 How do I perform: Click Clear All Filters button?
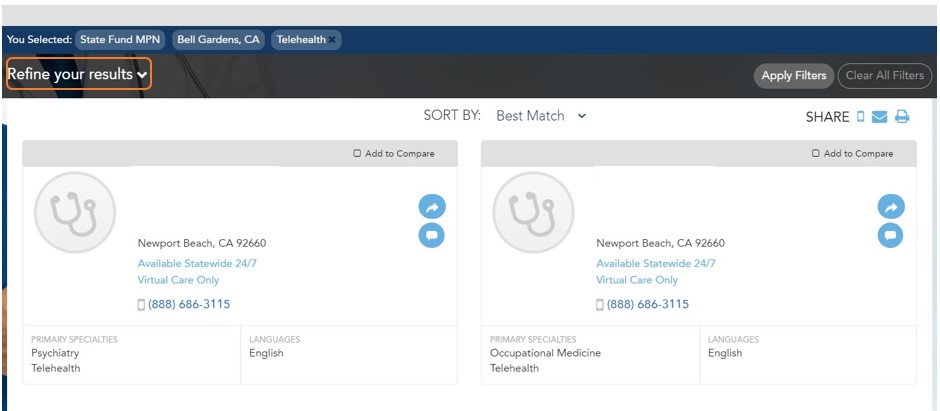885,76
